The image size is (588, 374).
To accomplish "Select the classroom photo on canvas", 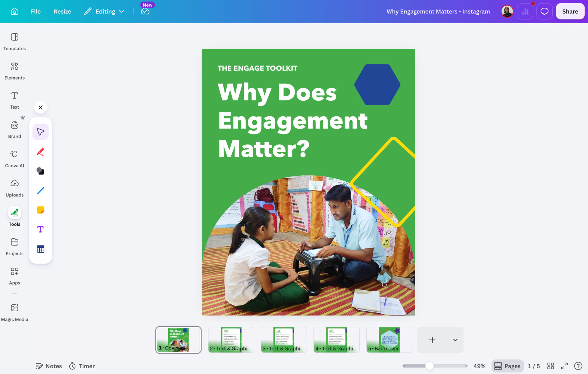I will (308, 245).
